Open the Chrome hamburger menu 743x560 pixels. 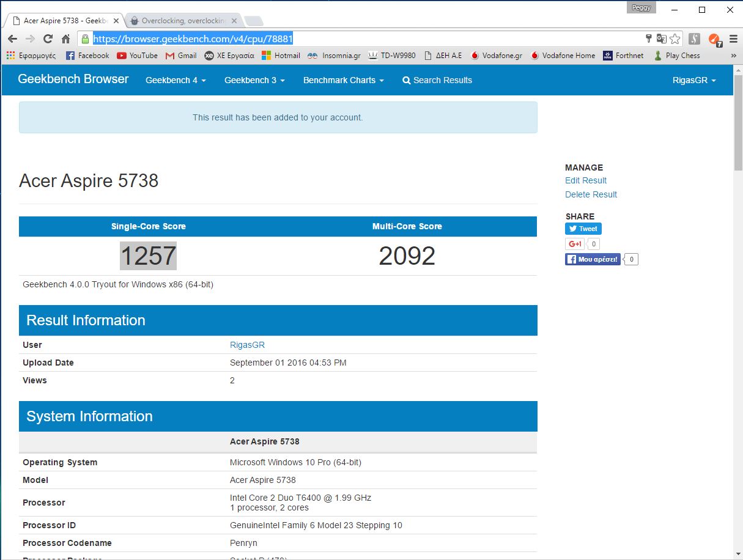click(x=733, y=39)
